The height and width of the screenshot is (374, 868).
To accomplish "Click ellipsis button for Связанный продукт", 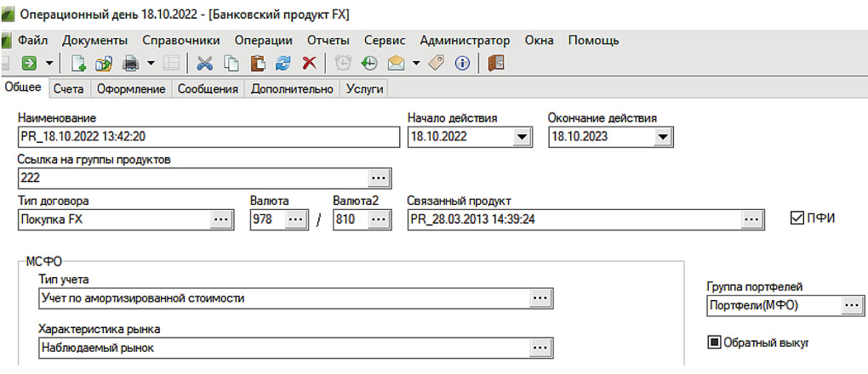I will (750, 219).
